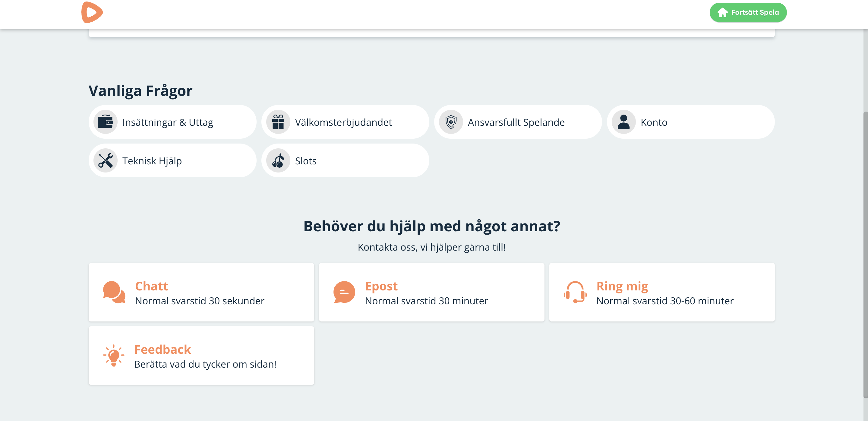Click the lightbulb Feedback icon

(114, 356)
